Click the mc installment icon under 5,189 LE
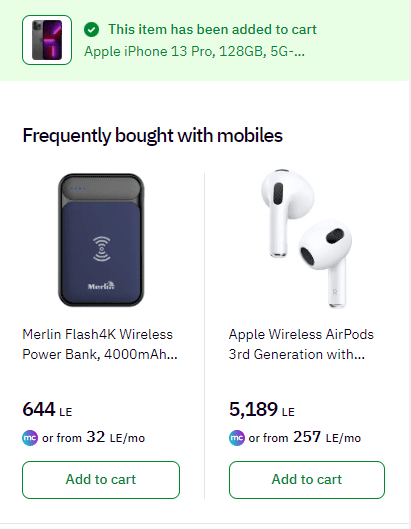 (x=237, y=438)
